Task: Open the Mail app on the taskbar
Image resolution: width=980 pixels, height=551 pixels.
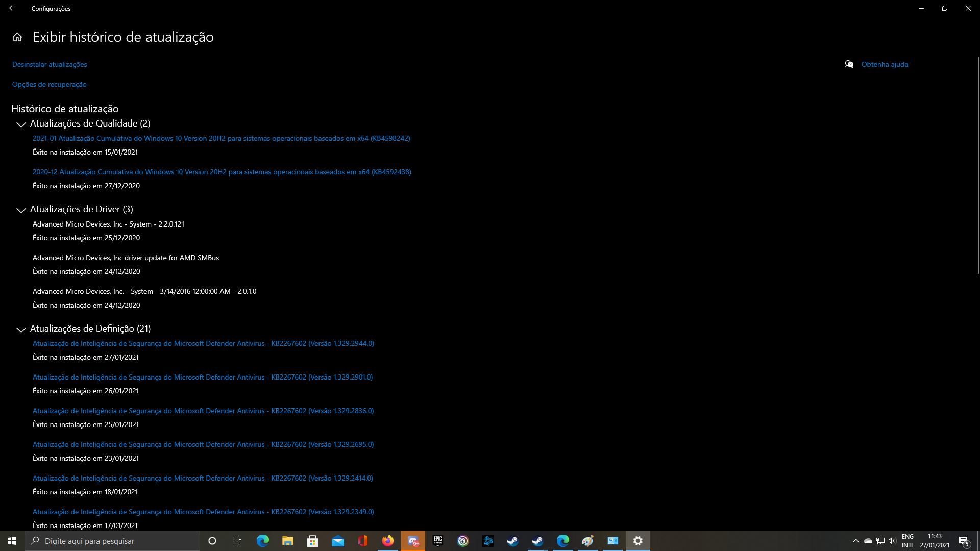Action: click(x=338, y=541)
